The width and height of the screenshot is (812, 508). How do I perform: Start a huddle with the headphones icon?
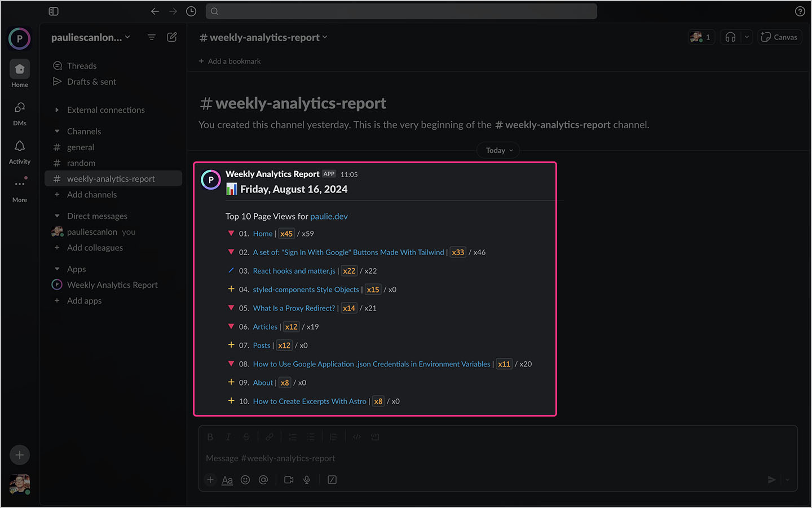(x=730, y=36)
